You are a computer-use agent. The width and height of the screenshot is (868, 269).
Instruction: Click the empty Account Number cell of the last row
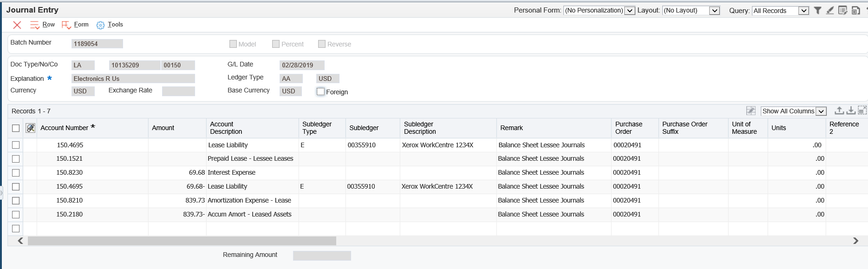tap(92, 229)
